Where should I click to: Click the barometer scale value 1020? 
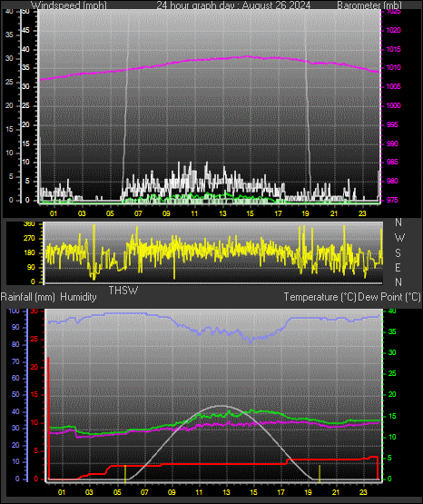click(394, 30)
